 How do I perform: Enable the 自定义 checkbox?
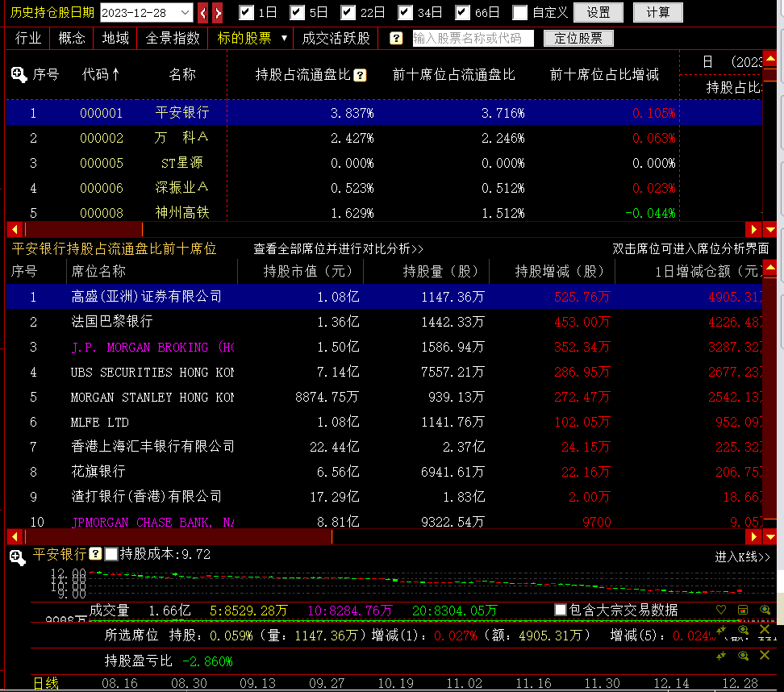point(520,13)
